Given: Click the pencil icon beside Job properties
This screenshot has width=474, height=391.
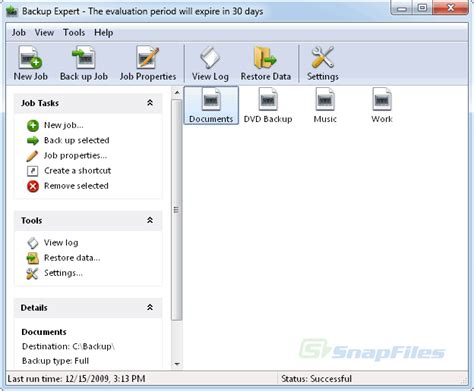Looking at the screenshot, I should 32,156.
